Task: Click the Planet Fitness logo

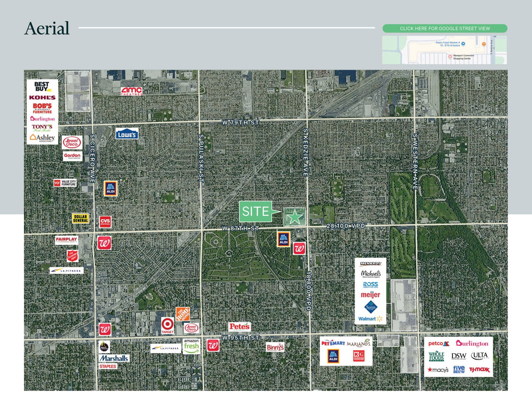Action: coord(105,347)
